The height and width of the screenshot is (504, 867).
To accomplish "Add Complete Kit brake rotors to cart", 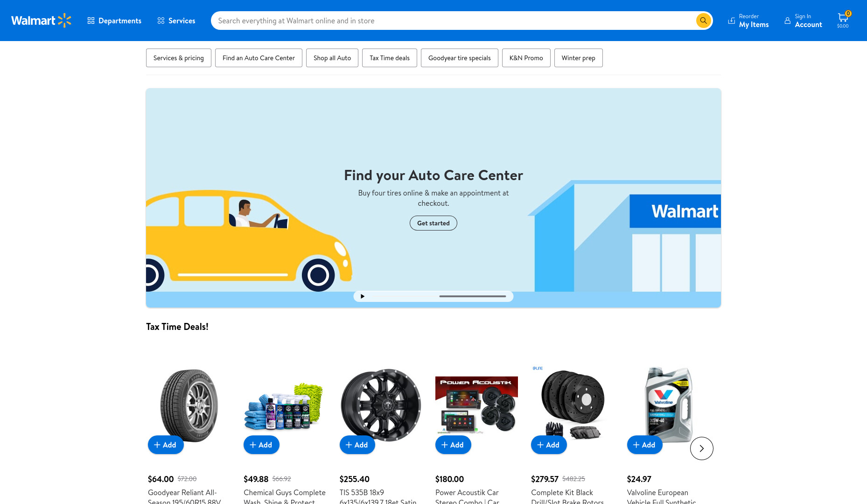I will (549, 445).
